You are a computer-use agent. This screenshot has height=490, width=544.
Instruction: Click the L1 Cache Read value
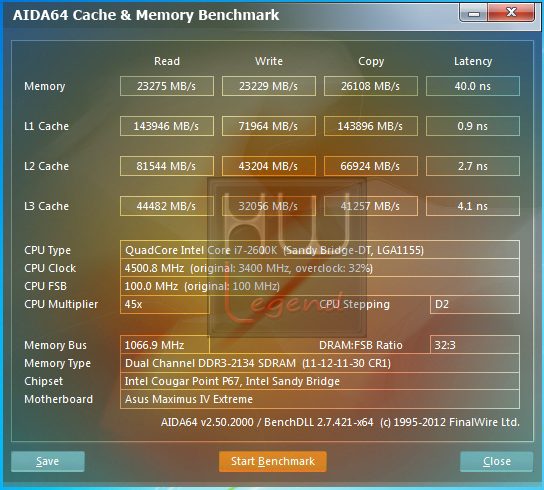[x=167, y=126]
